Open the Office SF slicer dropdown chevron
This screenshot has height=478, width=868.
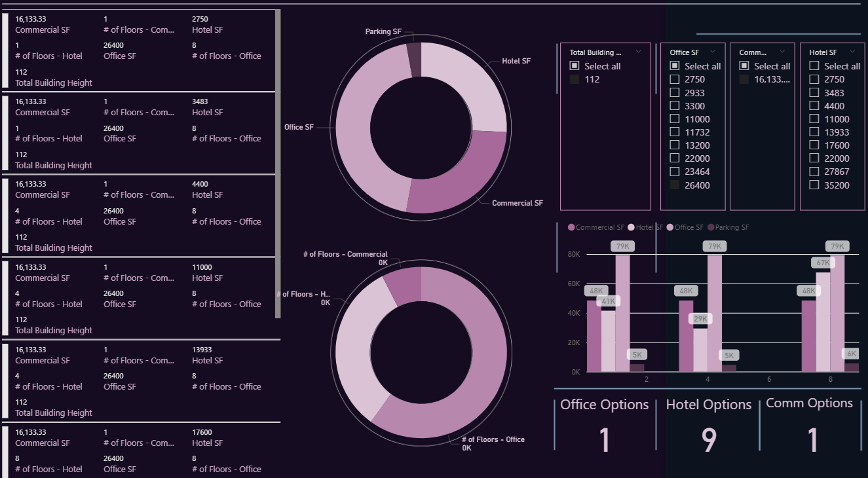pos(713,52)
